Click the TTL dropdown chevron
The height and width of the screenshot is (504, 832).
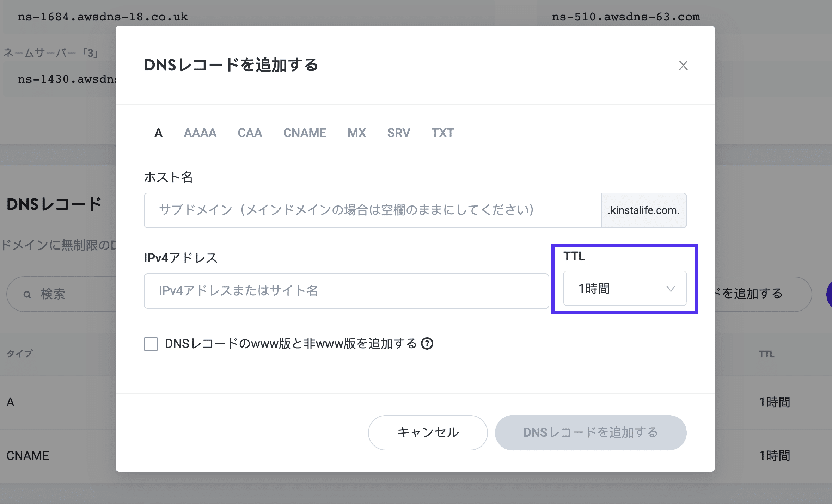(x=671, y=289)
